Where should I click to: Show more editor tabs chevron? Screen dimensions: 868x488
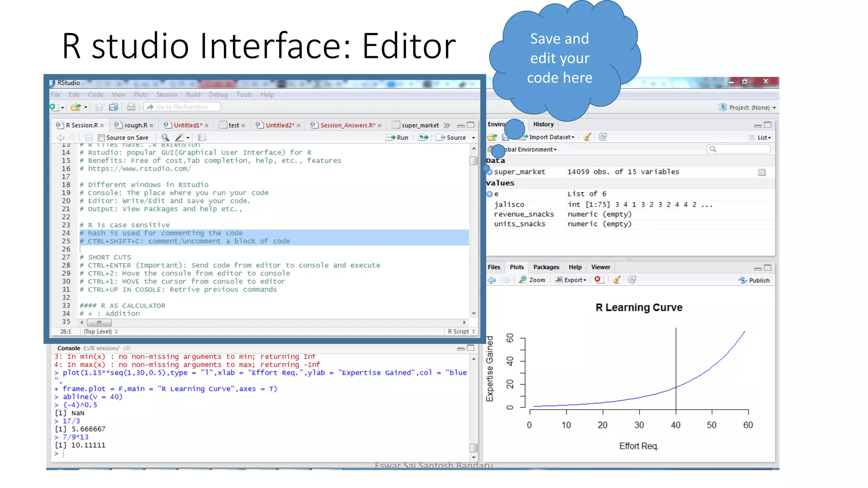point(447,125)
